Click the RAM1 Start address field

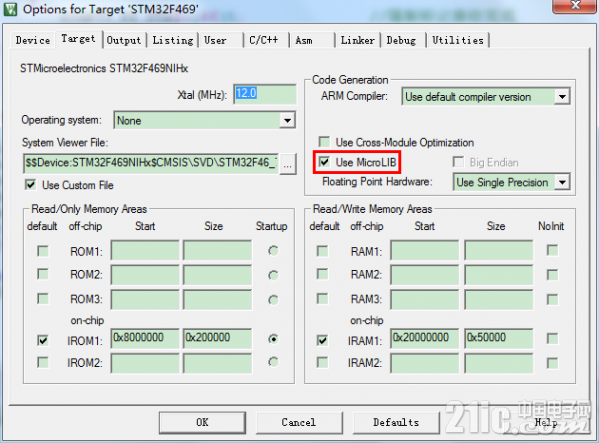point(425,251)
